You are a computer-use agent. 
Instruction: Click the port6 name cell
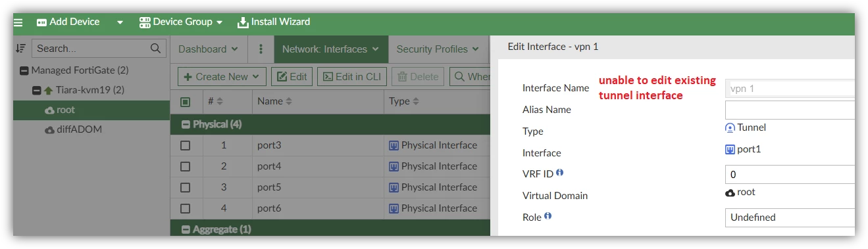[x=269, y=208]
